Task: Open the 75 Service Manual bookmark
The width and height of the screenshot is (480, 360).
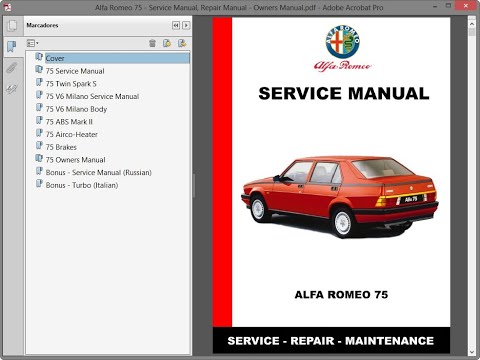Action: click(x=75, y=71)
